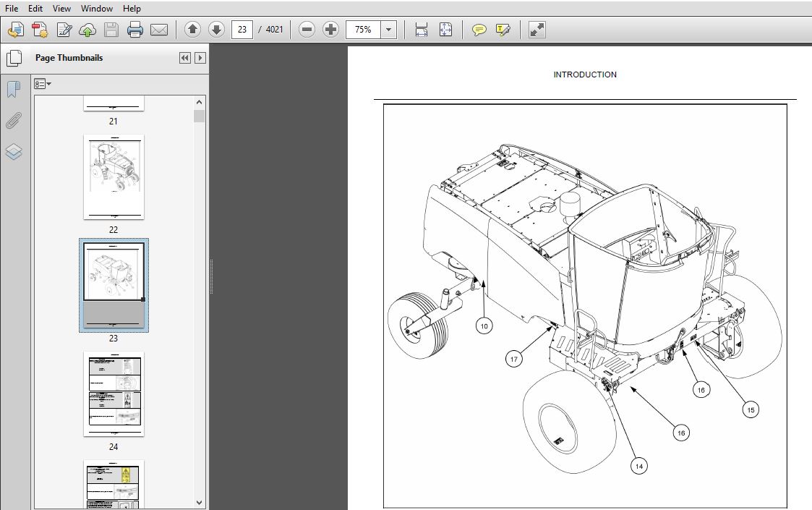Click the Edit/Sign document icon

coord(64,30)
